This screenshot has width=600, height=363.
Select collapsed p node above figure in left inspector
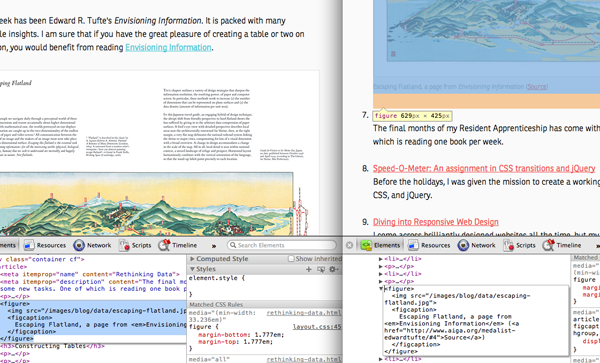click(x=15, y=296)
